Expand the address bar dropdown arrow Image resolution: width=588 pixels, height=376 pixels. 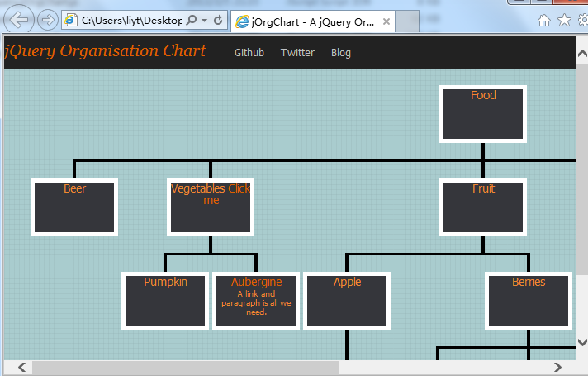coord(204,20)
